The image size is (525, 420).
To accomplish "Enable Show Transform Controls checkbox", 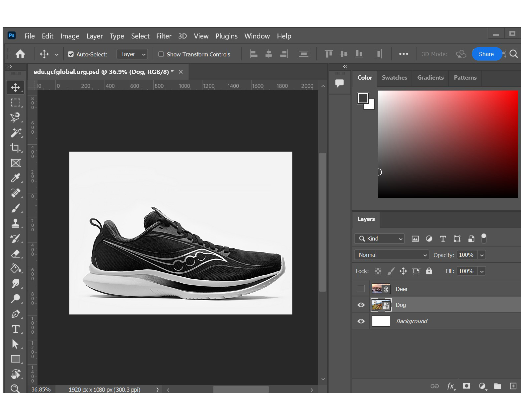I will click(x=161, y=54).
